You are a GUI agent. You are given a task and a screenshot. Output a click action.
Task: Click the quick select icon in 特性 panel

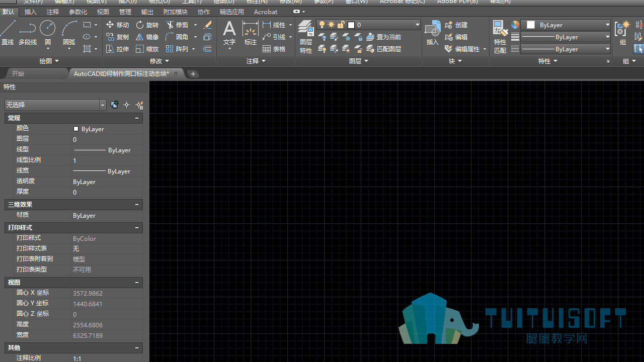139,105
